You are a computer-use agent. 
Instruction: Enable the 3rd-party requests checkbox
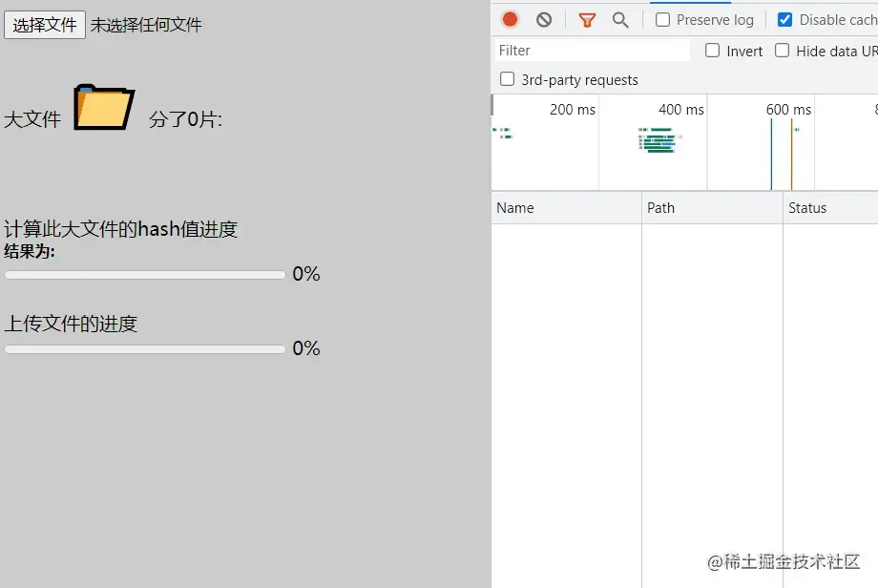507,79
